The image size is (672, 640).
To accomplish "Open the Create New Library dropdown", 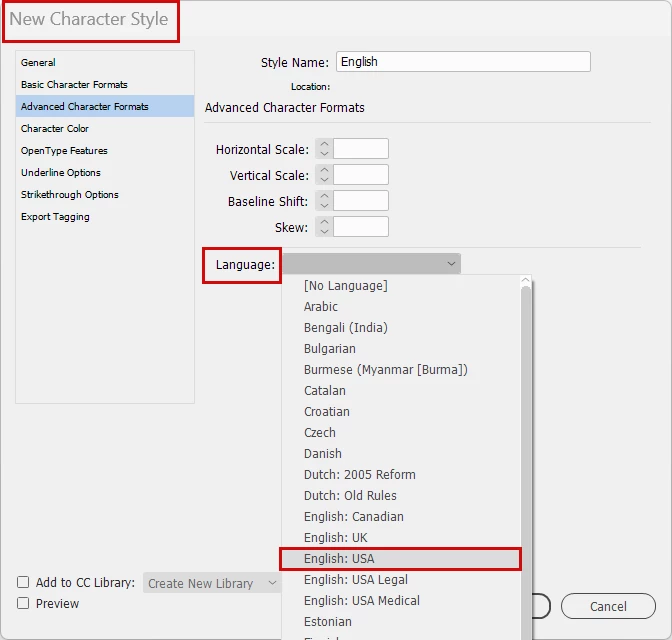I will [212, 583].
